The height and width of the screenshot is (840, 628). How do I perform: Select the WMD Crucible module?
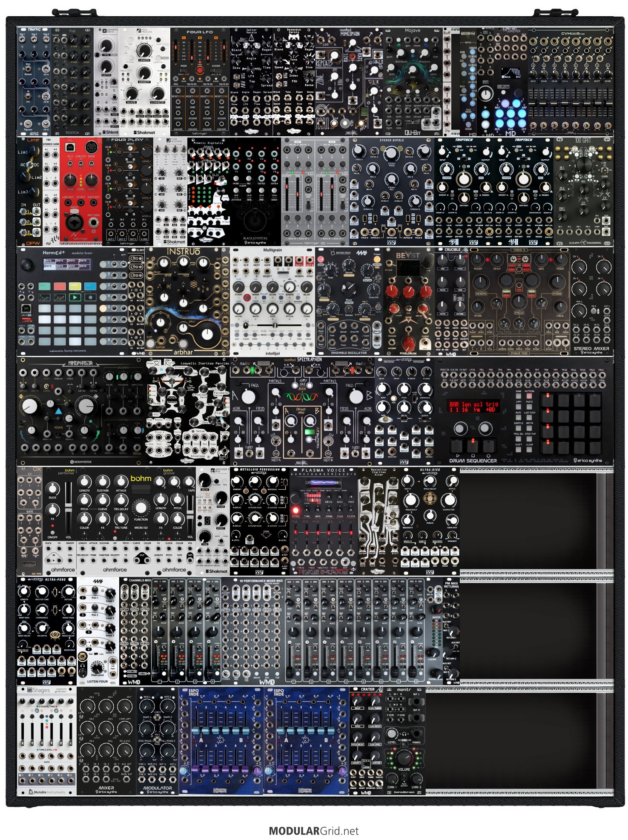point(451,301)
